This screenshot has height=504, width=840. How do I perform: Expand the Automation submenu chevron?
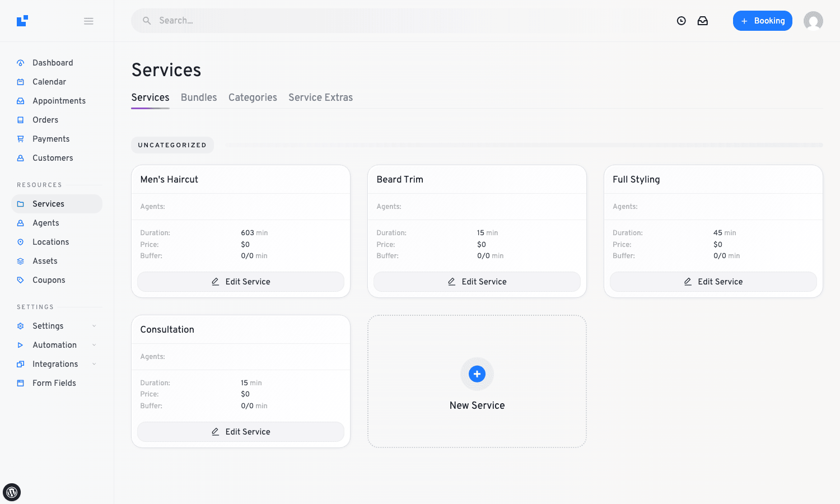94,345
